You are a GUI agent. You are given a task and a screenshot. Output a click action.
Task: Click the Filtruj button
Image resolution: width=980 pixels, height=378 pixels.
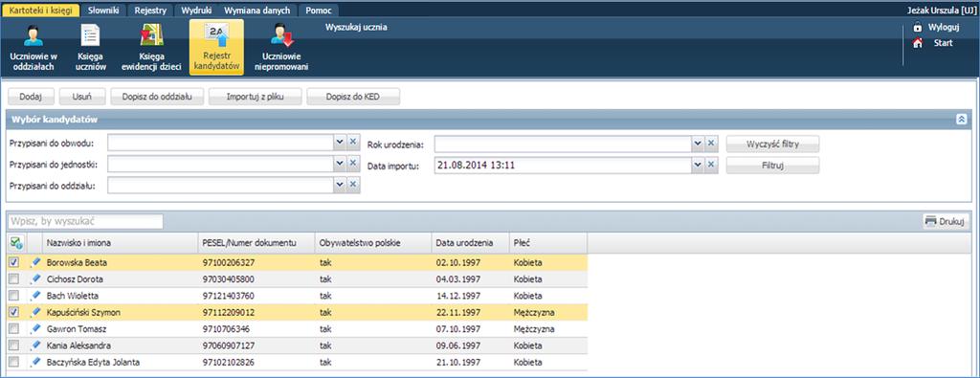coord(772,166)
